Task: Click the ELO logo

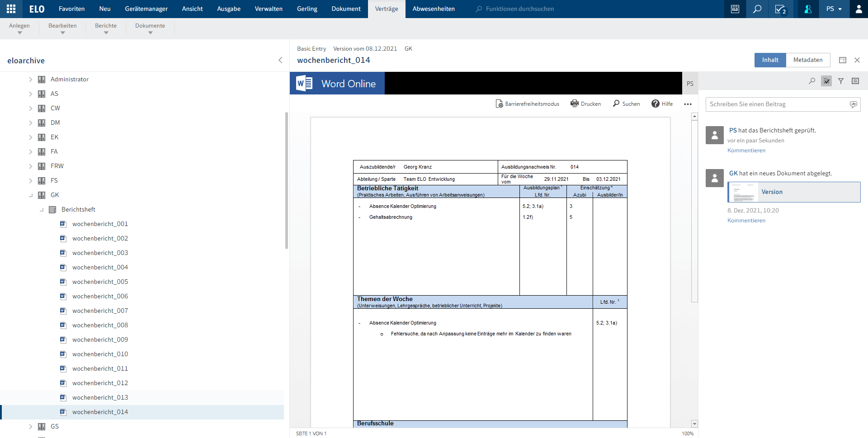Action: coord(37,9)
